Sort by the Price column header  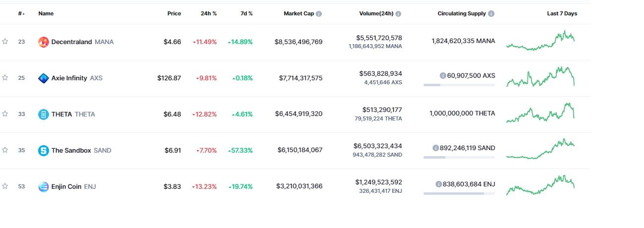(x=174, y=14)
